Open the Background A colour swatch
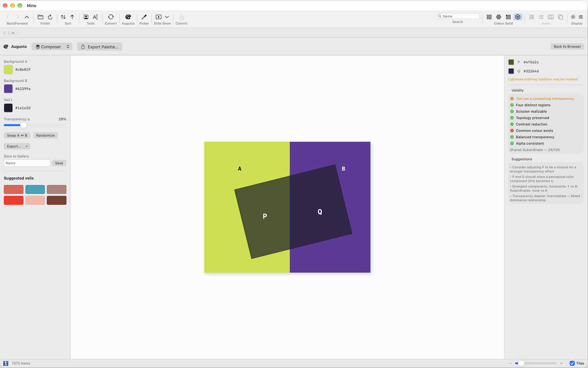Image resolution: width=588 pixels, height=368 pixels. pyautogui.click(x=8, y=69)
